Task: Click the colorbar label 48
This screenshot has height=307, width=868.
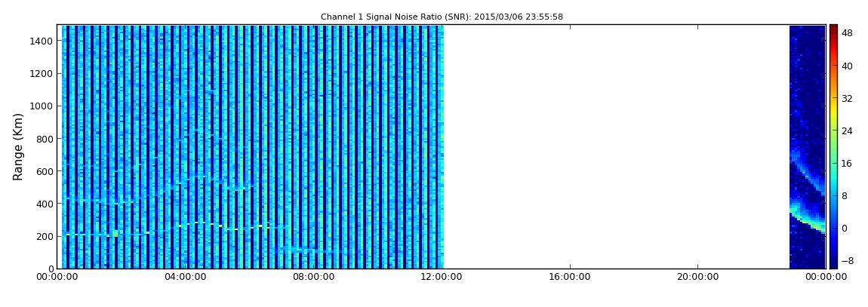Action: 847,33
